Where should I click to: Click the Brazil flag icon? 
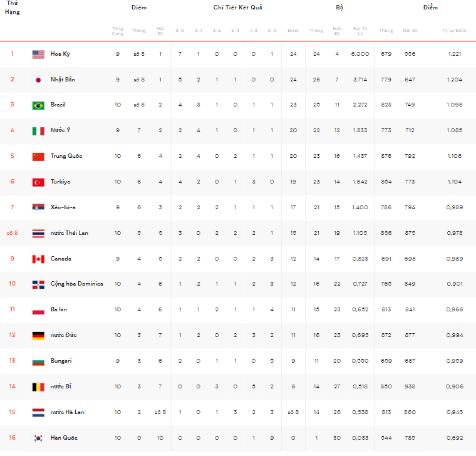(x=38, y=105)
